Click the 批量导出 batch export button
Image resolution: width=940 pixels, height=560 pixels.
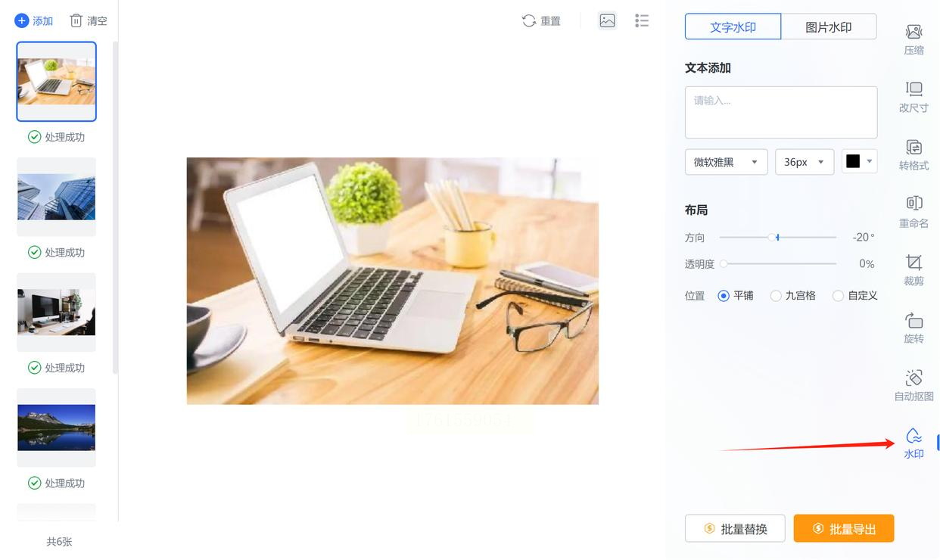point(844,529)
